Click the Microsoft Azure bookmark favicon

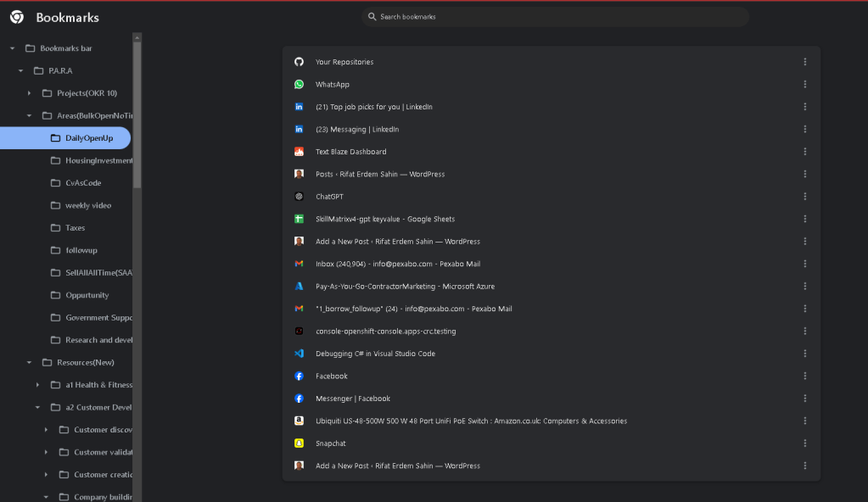pos(299,286)
